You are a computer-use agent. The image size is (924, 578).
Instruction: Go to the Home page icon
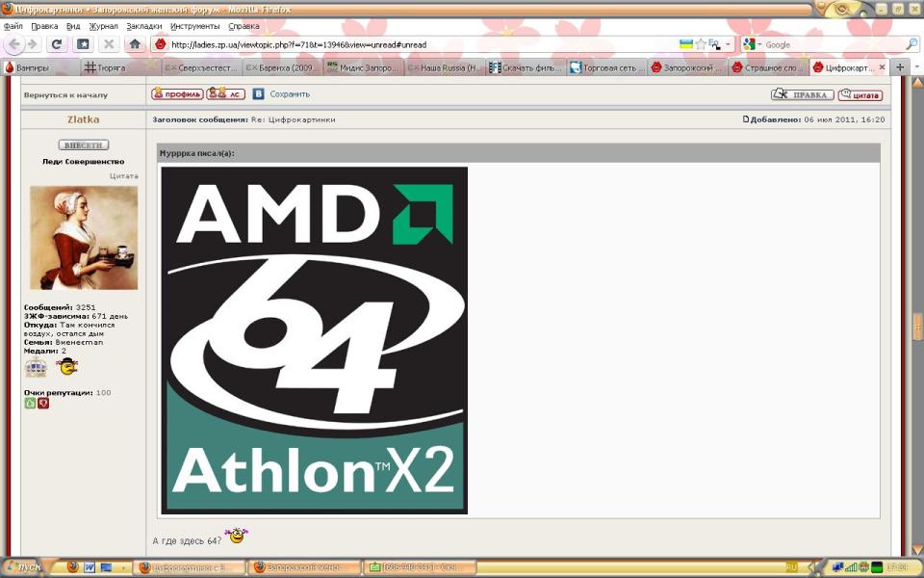coord(135,44)
